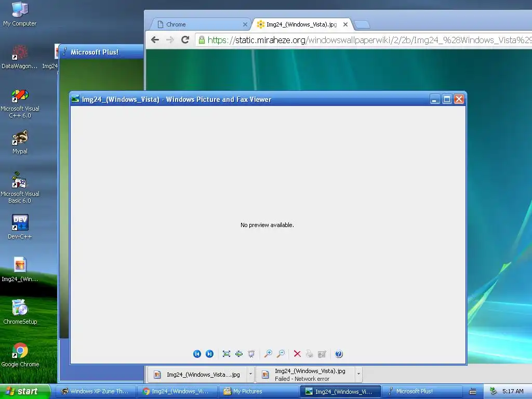Minimize the Picture and Fax Viewer
Image resolution: width=532 pixels, height=399 pixels.
click(x=435, y=99)
